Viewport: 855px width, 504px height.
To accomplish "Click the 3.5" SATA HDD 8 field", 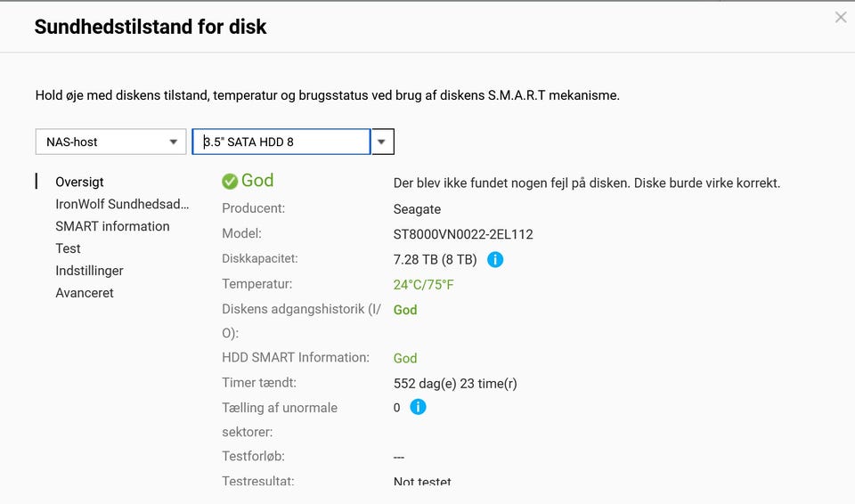I will pos(281,142).
